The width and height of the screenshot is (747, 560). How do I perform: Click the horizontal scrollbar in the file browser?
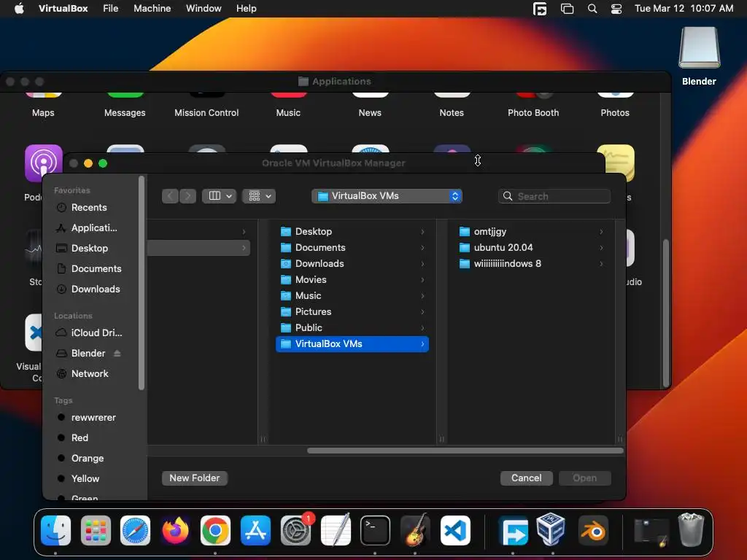tap(465, 451)
